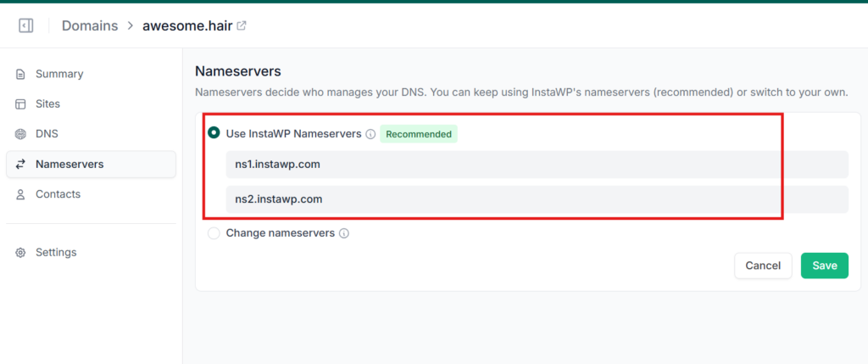Click the ns1.instawp.com field
The width and height of the screenshot is (868, 364).
tap(537, 165)
